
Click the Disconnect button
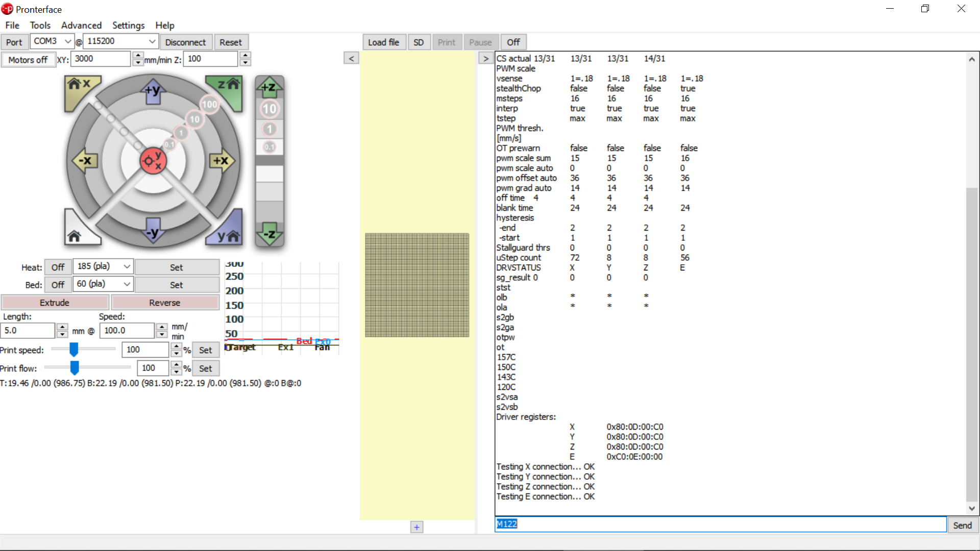185,42
